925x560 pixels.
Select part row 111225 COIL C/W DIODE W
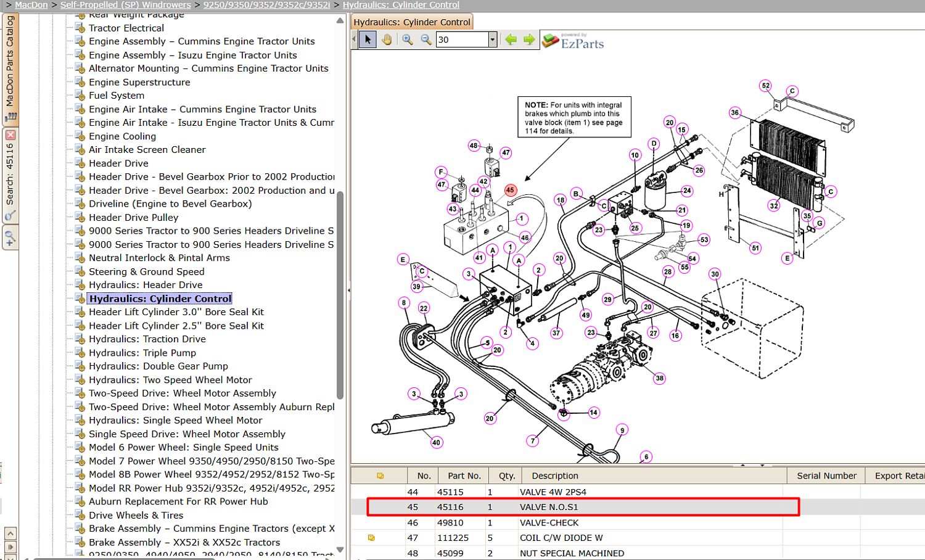pos(638,538)
